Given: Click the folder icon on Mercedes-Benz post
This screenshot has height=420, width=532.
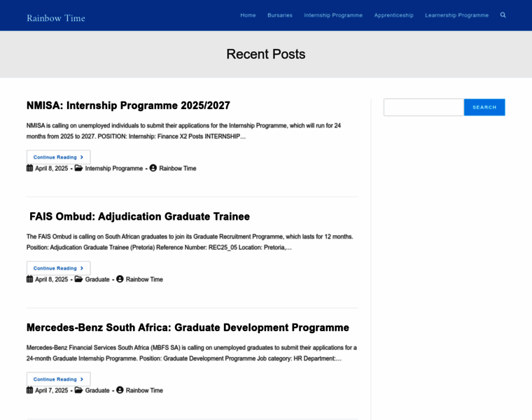Looking at the screenshot, I should point(78,390).
